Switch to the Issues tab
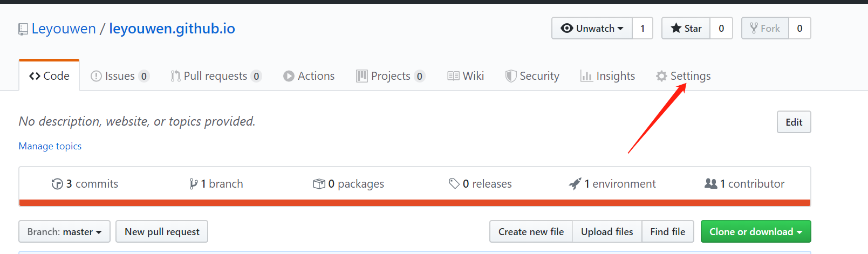The image size is (868, 254). pos(119,76)
